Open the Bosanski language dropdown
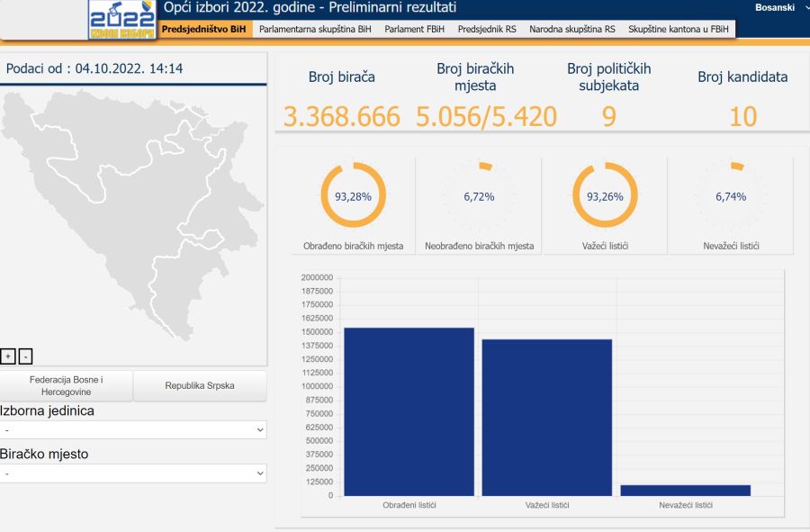This screenshot has height=532, width=810. [781, 7]
